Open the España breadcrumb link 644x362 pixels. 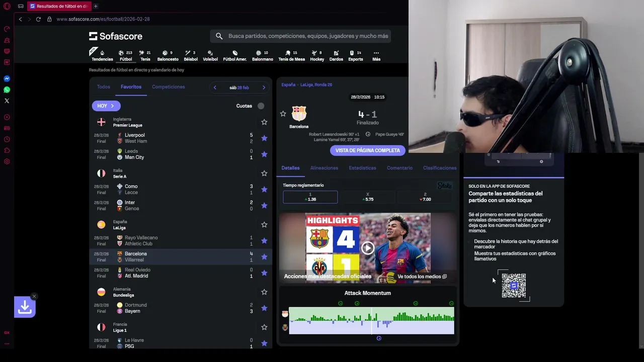(x=288, y=85)
